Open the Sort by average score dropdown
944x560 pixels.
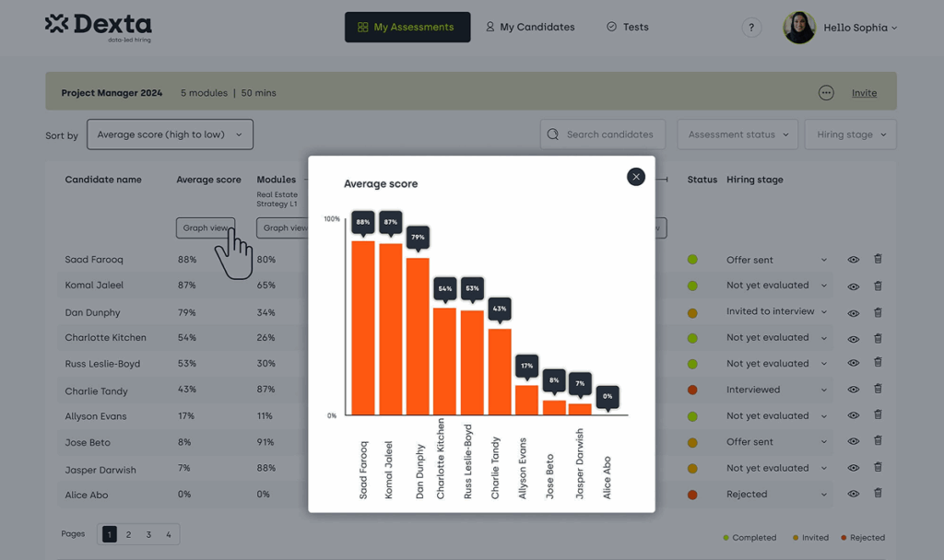(170, 134)
